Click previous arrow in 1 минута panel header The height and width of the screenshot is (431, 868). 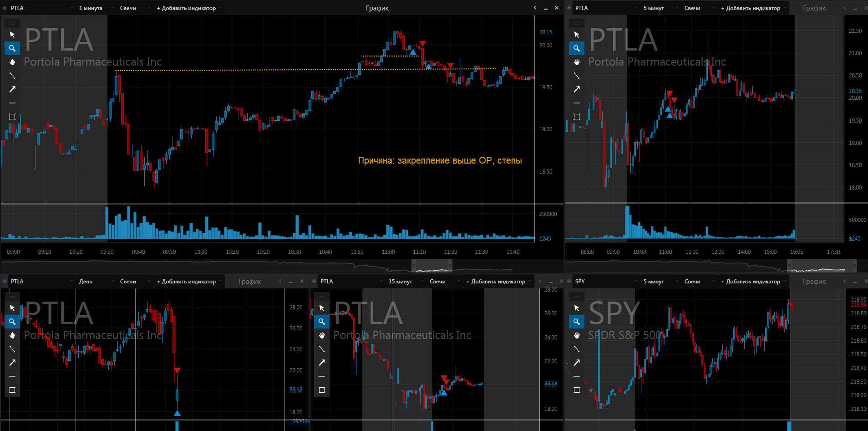(535, 8)
